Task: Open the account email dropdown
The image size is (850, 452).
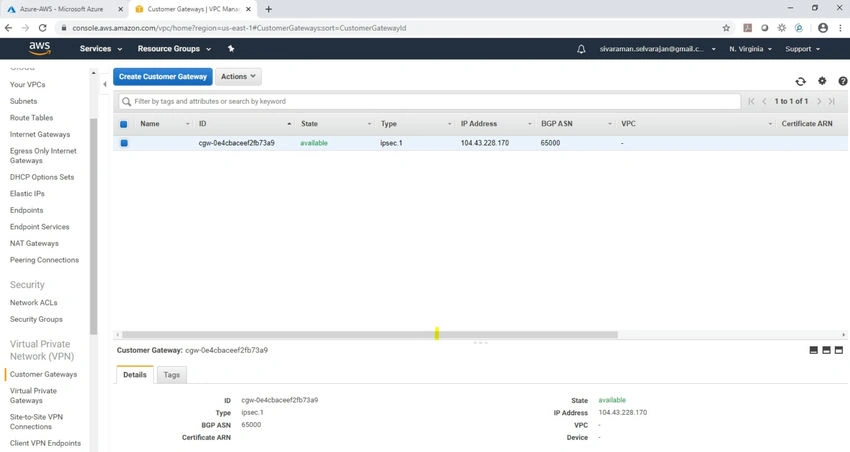Action: coord(657,49)
